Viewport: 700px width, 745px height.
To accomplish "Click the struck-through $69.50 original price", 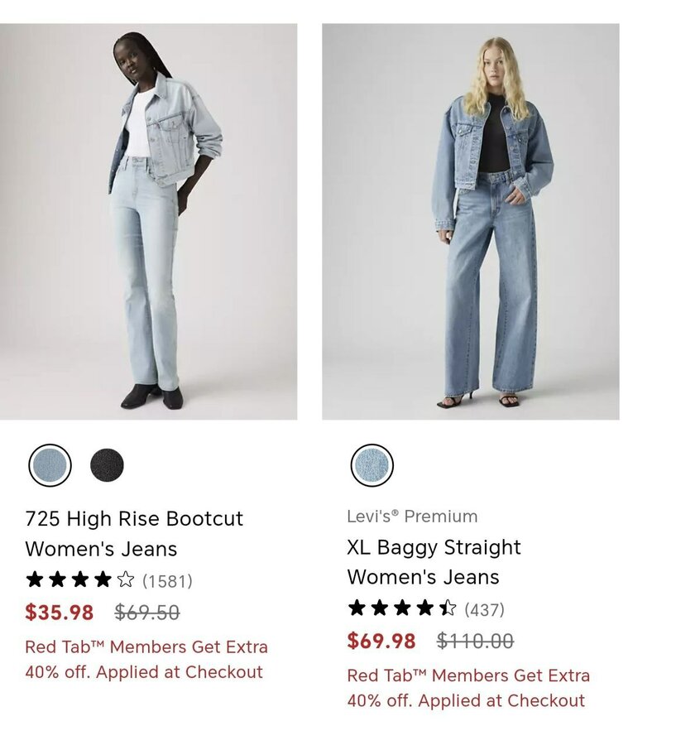I will point(147,612).
